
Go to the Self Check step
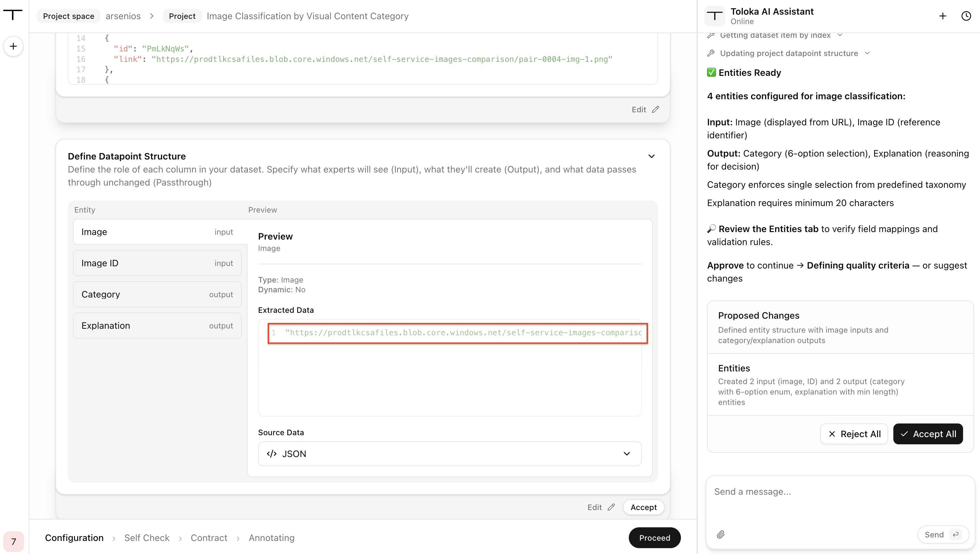(x=147, y=538)
